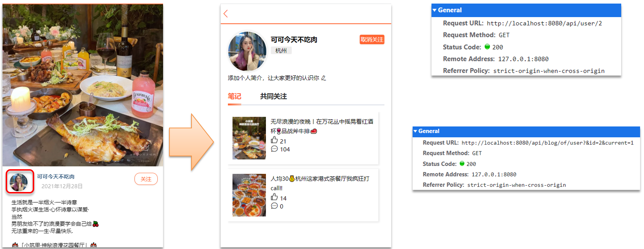Like the post with 21 thumbs up

coord(274,140)
